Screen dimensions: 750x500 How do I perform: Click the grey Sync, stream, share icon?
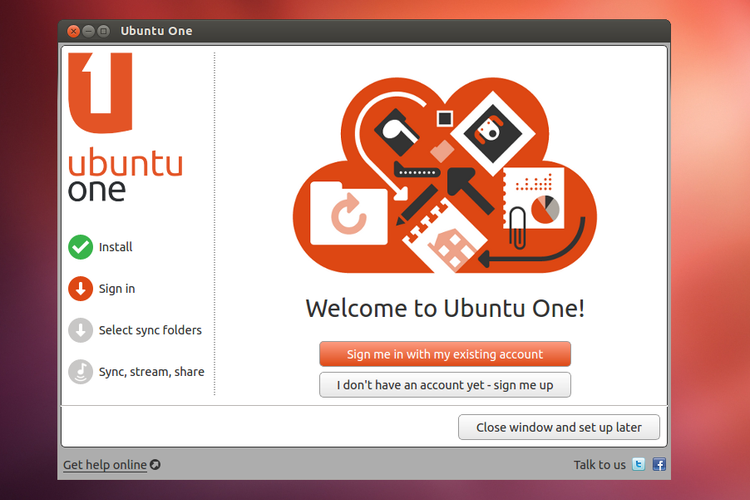click(x=80, y=371)
